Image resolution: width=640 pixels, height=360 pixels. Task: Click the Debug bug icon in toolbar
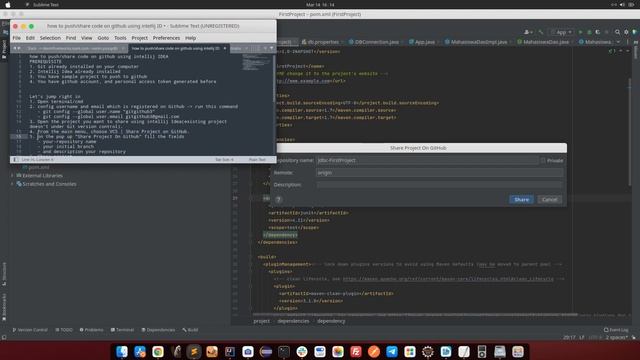[x=589, y=32]
